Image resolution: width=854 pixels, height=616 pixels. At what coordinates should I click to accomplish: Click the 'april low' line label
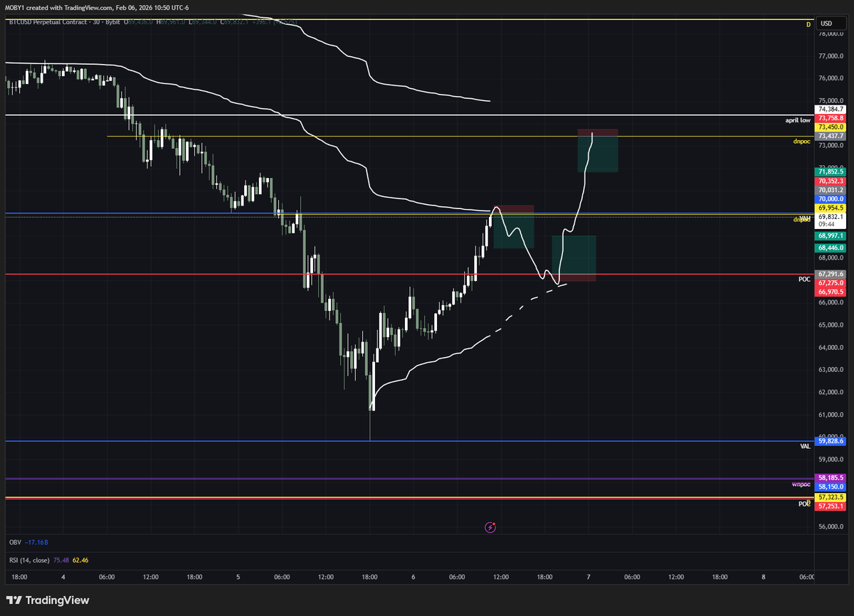pos(797,121)
